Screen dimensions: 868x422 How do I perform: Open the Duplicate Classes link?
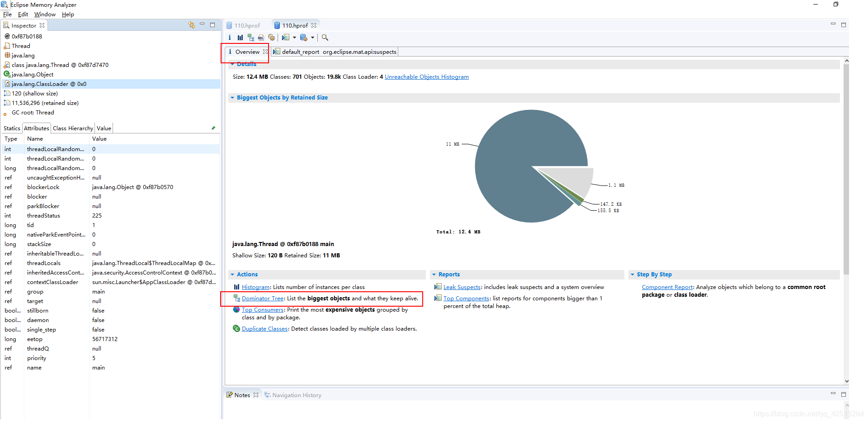click(x=264, y=329)
